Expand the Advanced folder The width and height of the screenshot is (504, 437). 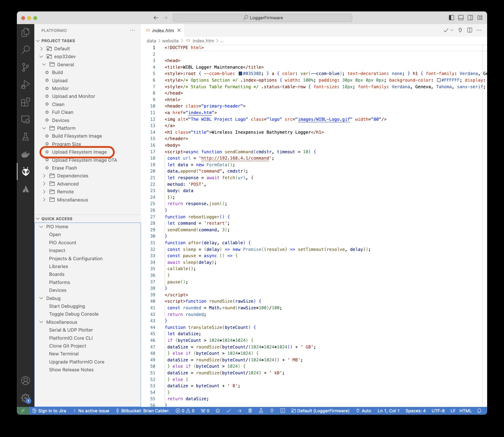pyautogui.click(x=44, y=184)
